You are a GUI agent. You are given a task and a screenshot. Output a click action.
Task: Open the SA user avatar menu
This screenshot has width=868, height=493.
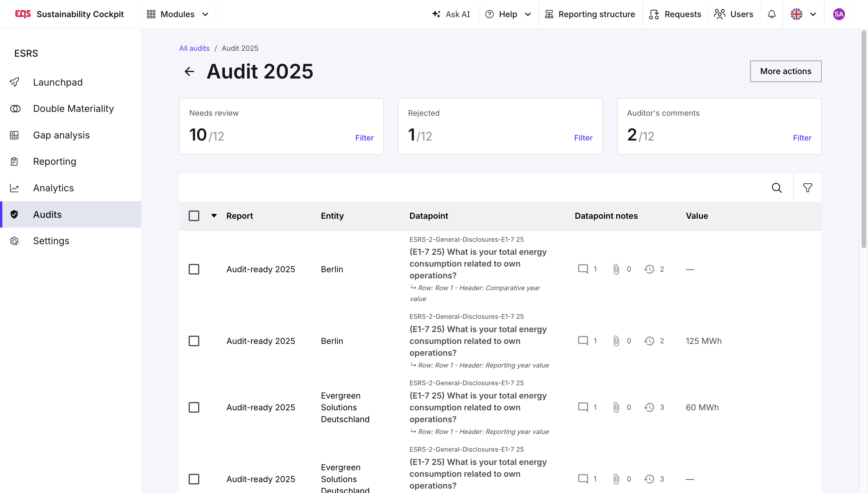tap(838, 14)
